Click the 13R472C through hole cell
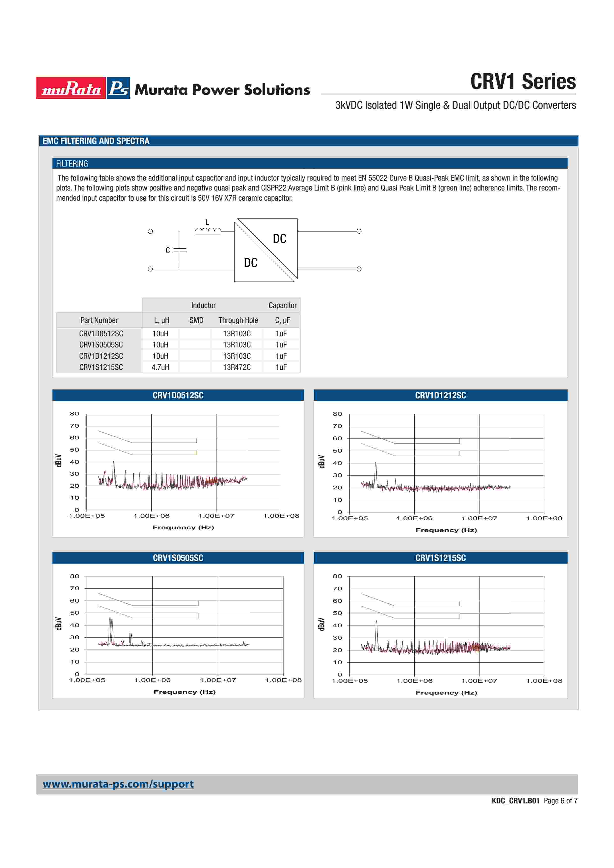 point(237,367)
